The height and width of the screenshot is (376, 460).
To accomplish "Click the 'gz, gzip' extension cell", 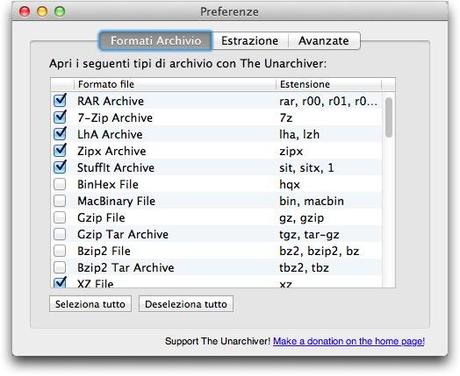I will [x=302, y=218].
